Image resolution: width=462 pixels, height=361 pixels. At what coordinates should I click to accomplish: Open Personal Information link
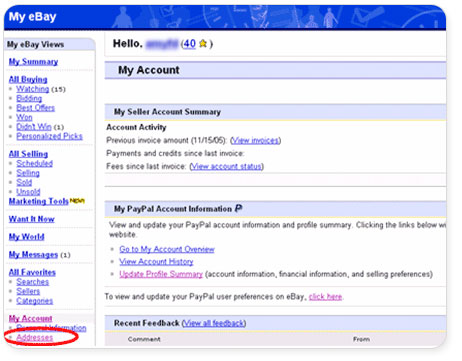(51, 328)
